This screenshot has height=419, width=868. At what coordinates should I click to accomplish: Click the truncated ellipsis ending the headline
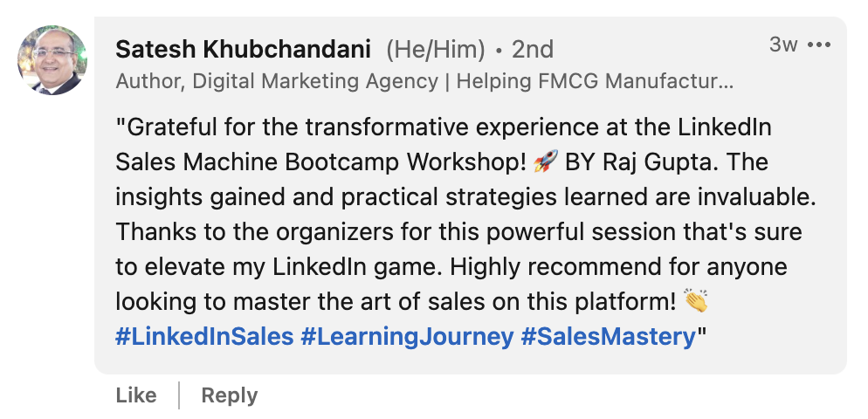point(727,82)
